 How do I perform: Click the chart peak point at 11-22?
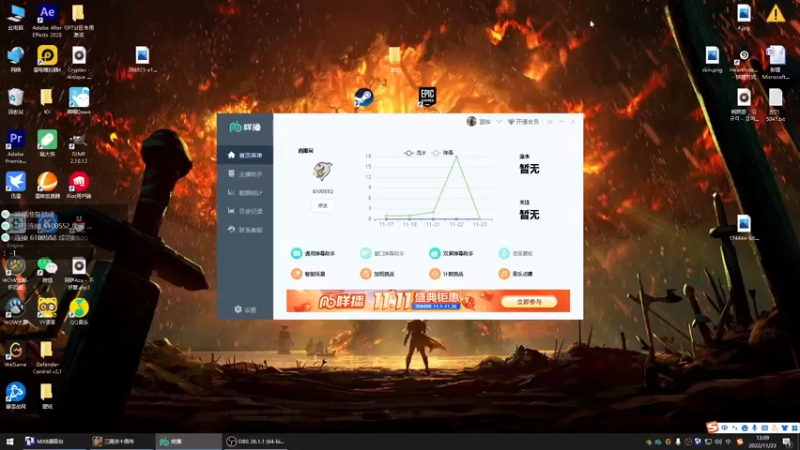(457, 157)
